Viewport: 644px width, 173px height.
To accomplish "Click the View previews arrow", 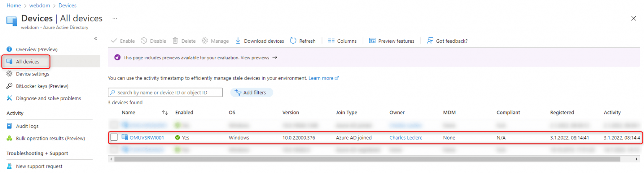I will 275,57.
